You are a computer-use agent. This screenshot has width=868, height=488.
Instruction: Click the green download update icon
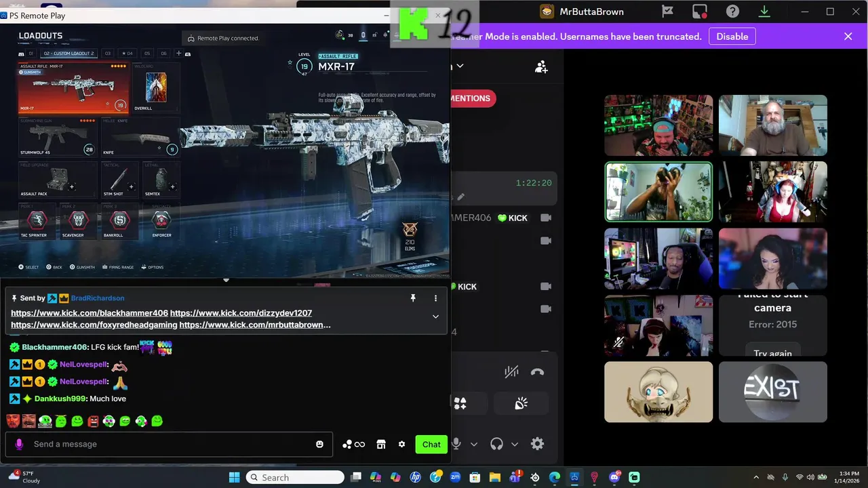764,12
